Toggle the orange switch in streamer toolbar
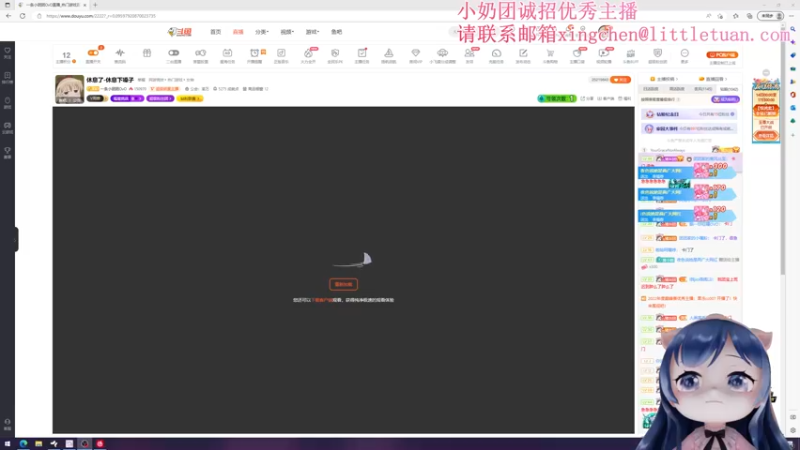Viewport: 800px width, 450px height. click(93, 53)
